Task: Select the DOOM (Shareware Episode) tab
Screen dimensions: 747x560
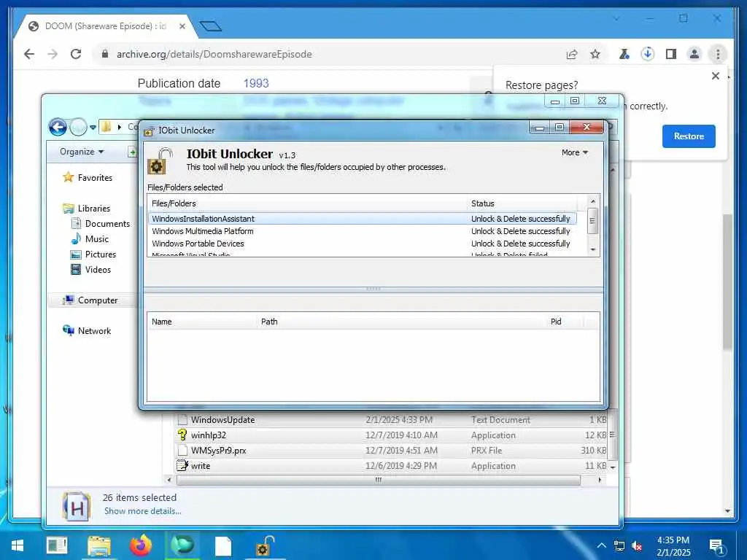Action: [x=106, y=27]
